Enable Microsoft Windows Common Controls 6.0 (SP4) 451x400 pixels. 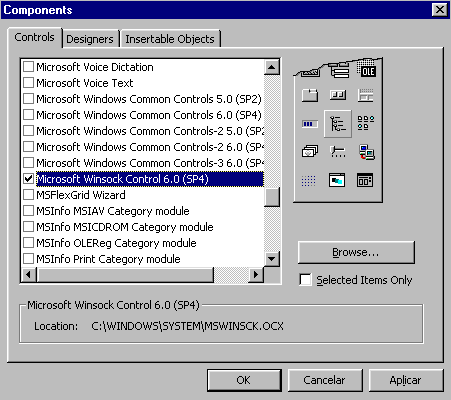click(x=28, y=115)
